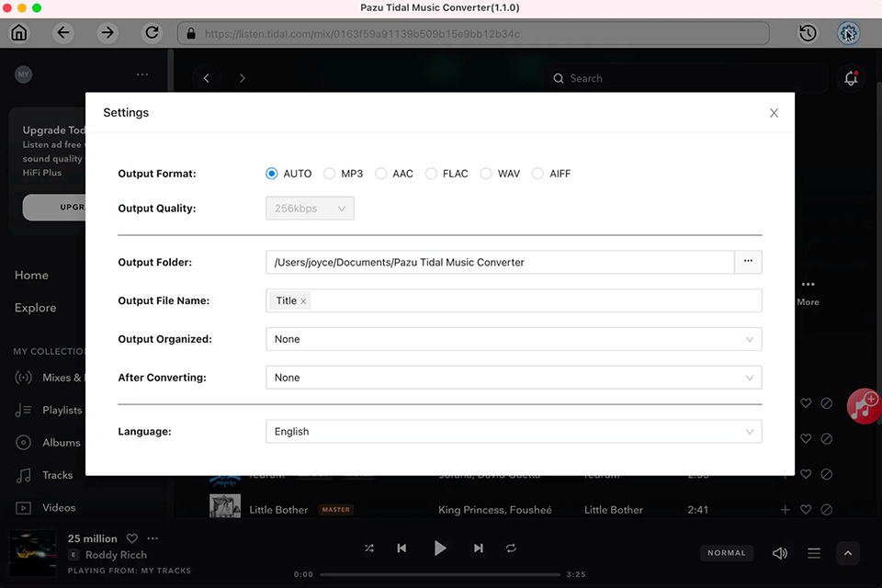Toggle shuffle playback

tap(369, 548)
